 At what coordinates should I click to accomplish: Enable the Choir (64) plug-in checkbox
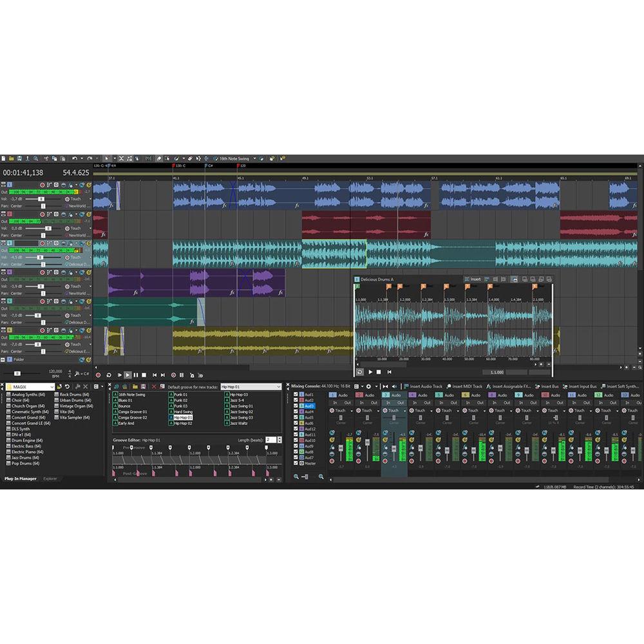[8, 400]
